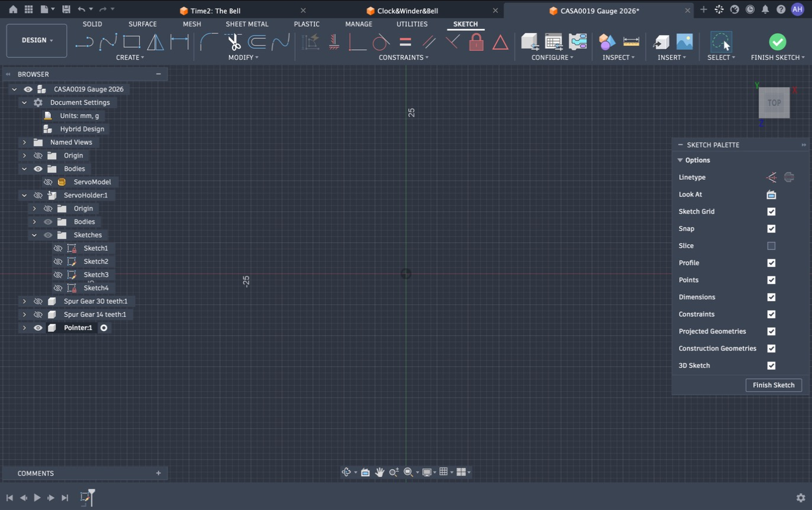Viewport: 812px width, 510px height.
Task: Activate the Sketch Dimension tool
Action: [179, 42]
